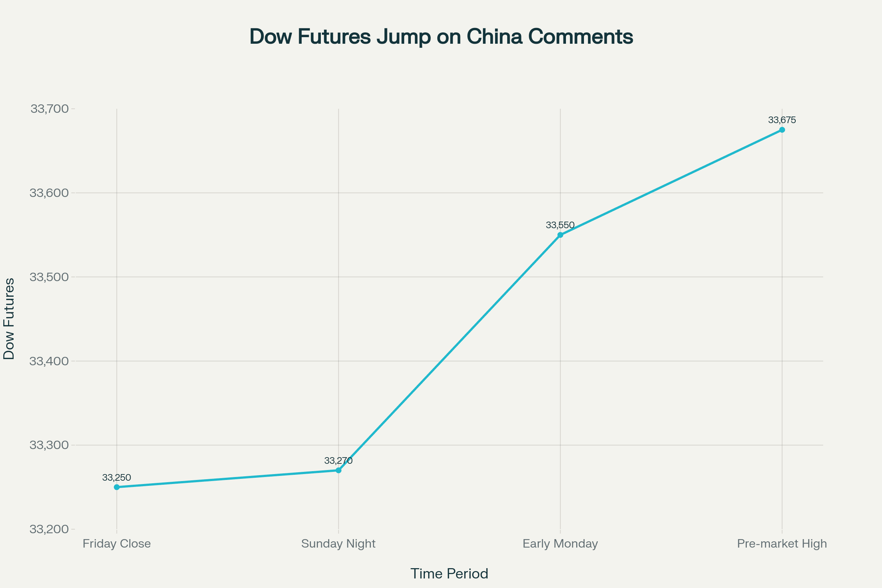This screenshot has height=588, width=882.
Task: Click the 33,250 data value label
Action: (x=116, y=478)
